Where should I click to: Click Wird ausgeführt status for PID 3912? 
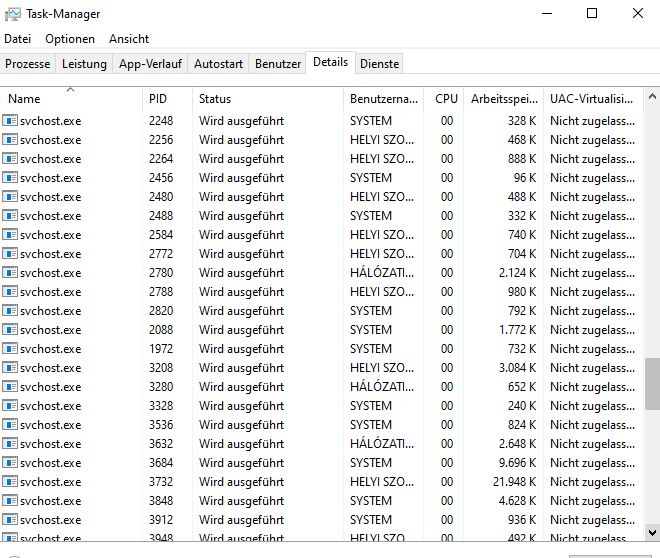(x=242, y=520)
